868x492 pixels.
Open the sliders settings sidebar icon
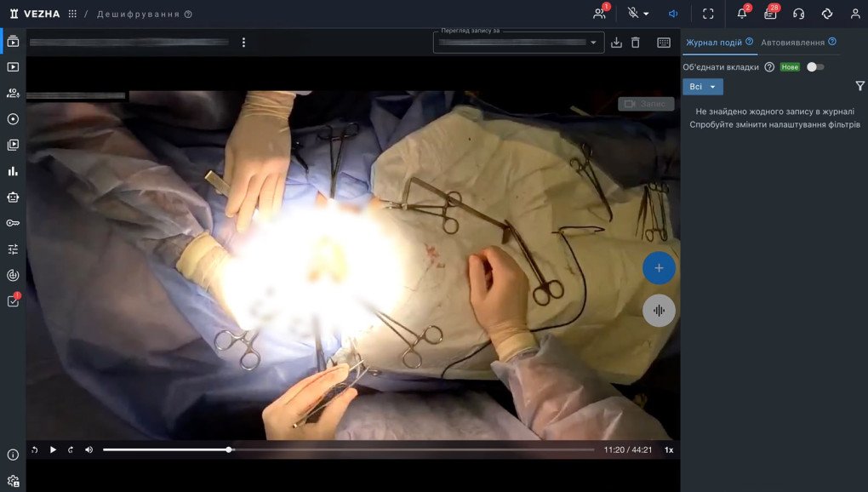13,249
